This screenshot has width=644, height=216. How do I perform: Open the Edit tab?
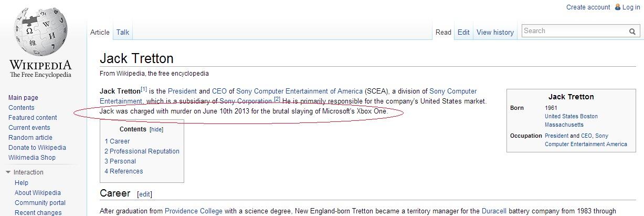[463, 32]
